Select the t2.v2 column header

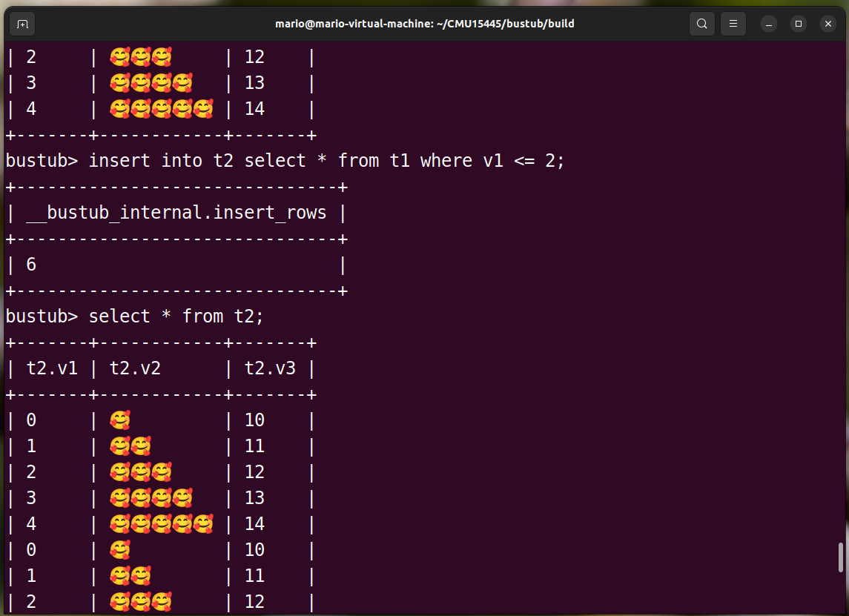pos(135,368)
